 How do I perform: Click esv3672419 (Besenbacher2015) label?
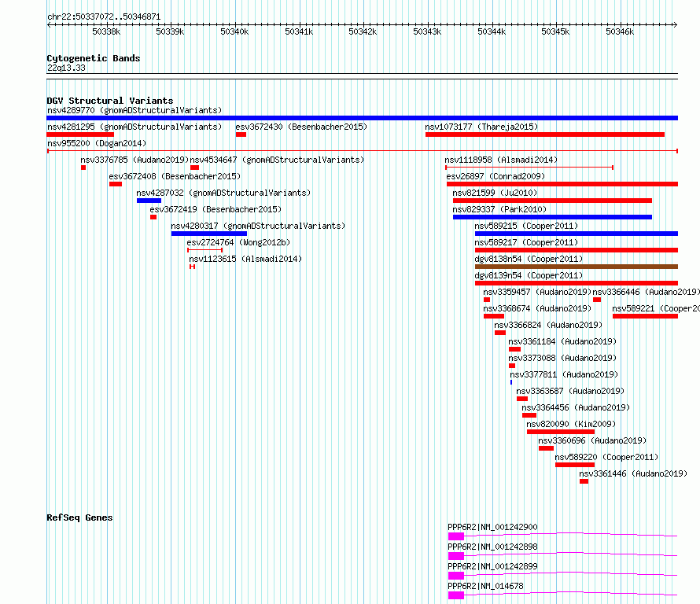[x=216, y=209]
